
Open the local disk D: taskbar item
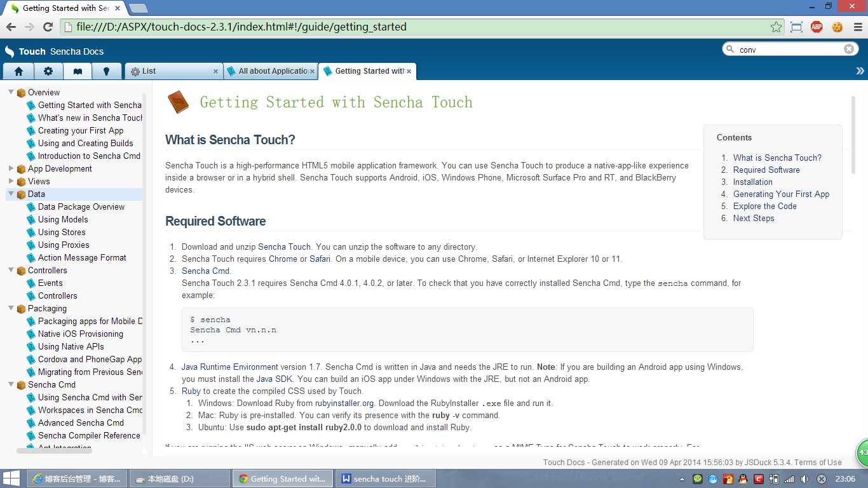pyautogui.click(x=179, y=478)
